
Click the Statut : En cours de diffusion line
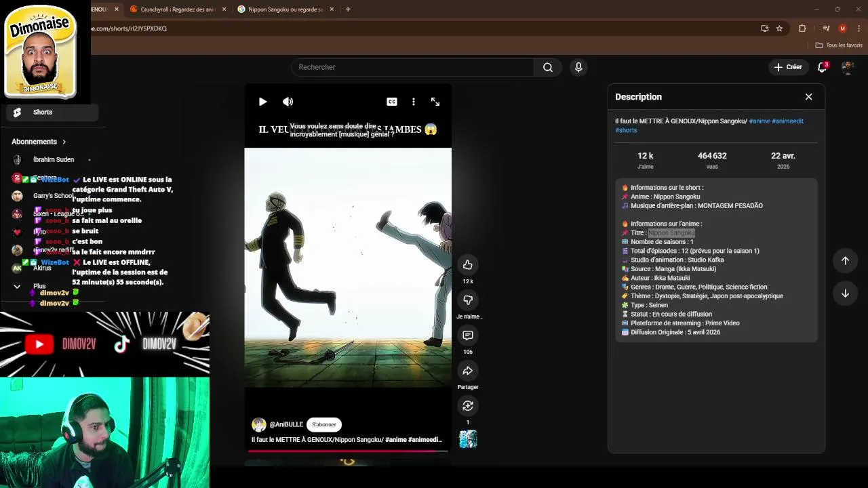(667, 314)
